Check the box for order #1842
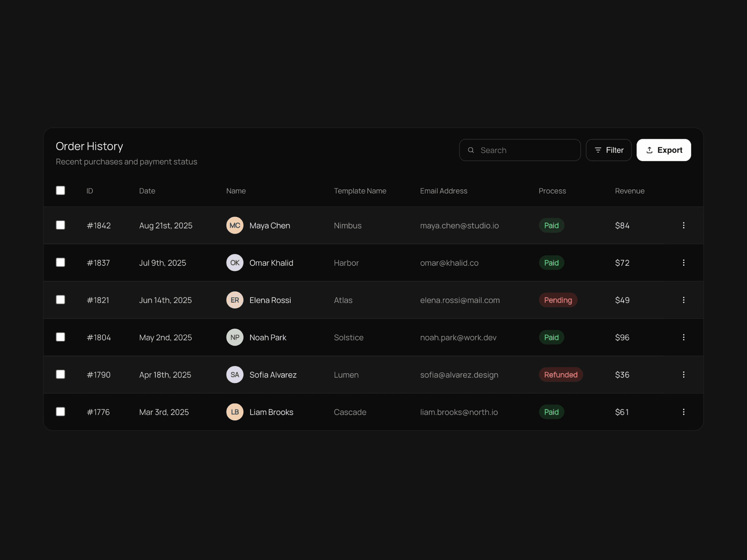Image resolution: width=747 pixels, height=560 pixels. [x=61, y=225]
